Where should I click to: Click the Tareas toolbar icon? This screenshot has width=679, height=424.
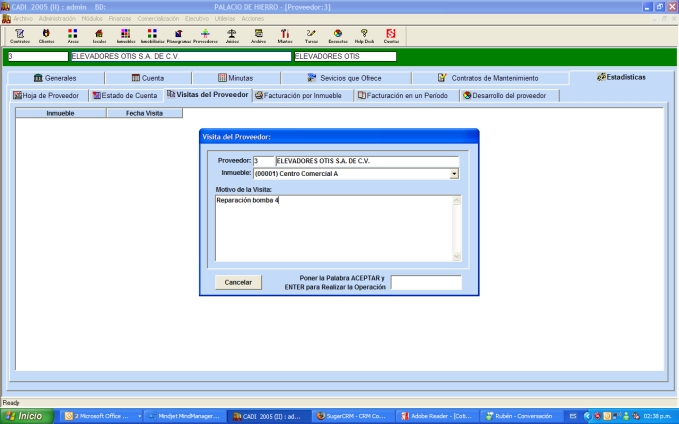[311, 35]
